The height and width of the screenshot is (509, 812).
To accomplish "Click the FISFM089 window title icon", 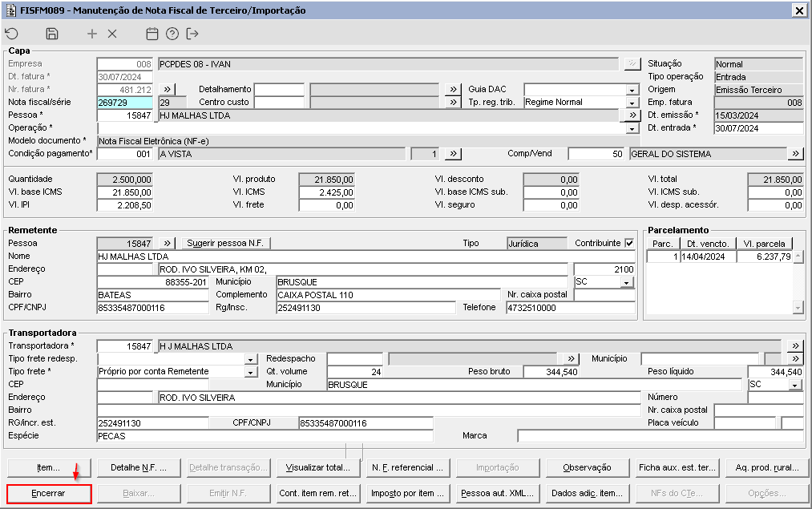I will tap(11, 10).
